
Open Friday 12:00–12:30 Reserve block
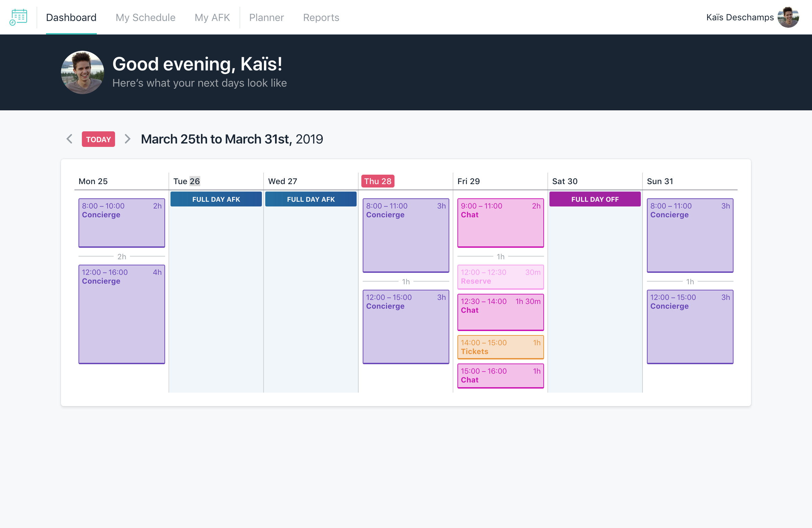(500, 277)
